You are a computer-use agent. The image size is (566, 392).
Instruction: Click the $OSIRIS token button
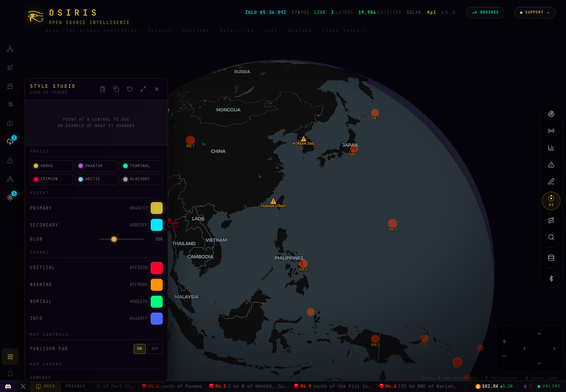(485, 13)
